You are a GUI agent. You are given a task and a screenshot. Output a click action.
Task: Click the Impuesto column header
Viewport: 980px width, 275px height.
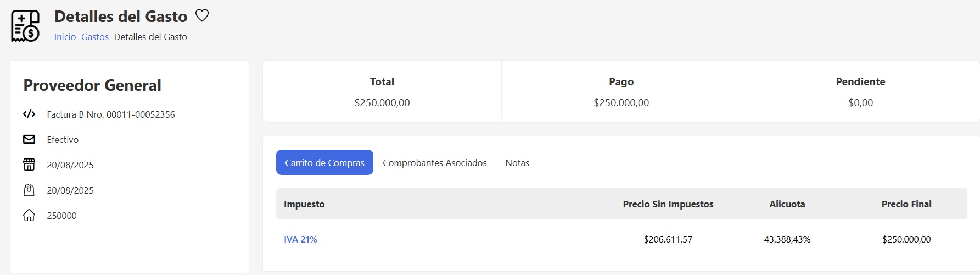tap(304, 204)
